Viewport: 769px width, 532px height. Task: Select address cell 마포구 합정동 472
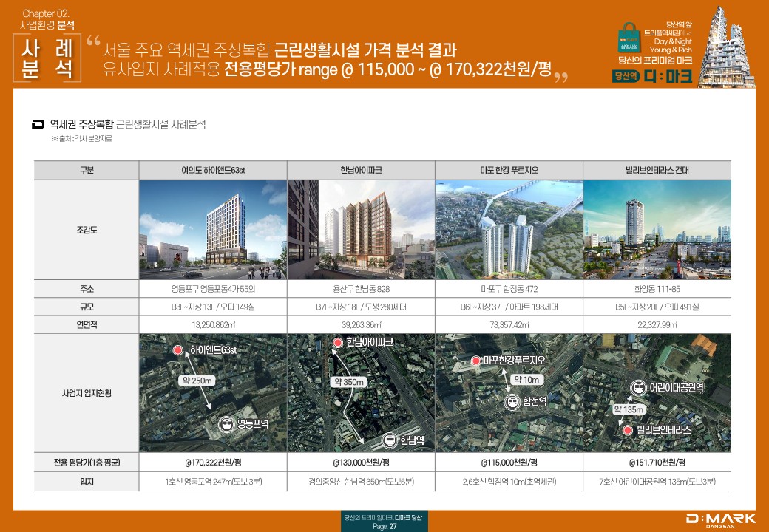[x=509, y=289]
